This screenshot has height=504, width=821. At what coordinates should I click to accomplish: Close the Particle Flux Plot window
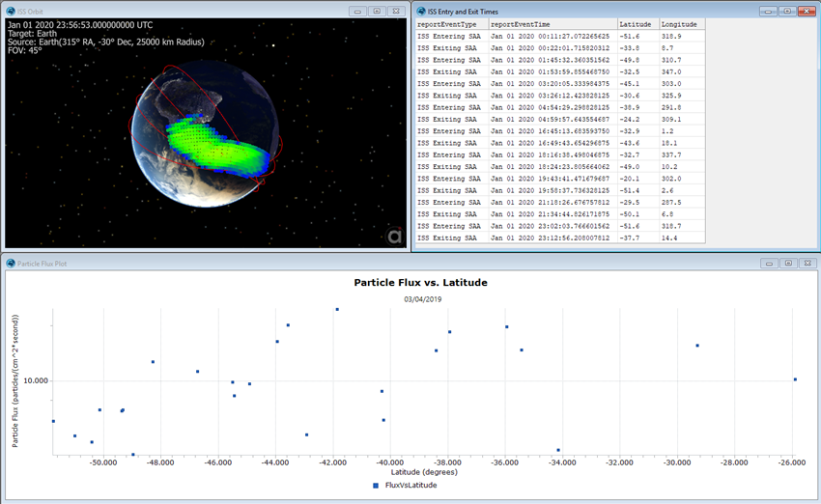tap(807, 264)
